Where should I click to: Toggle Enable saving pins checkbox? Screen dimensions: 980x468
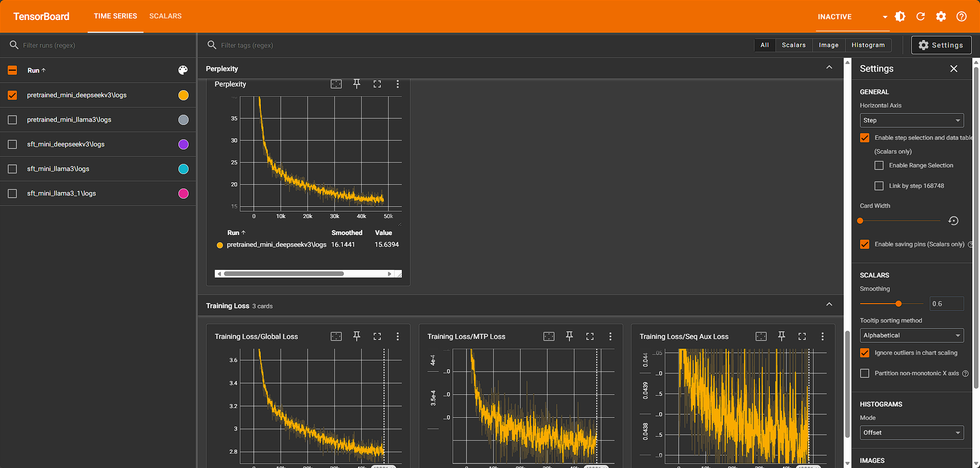865,244
